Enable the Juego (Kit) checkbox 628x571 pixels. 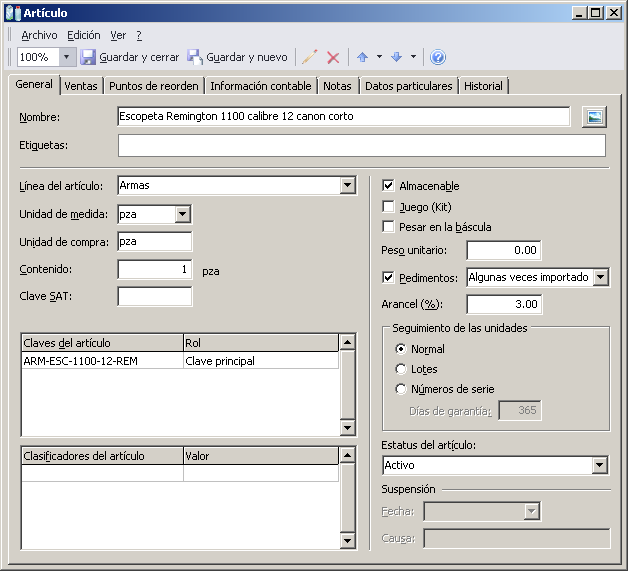[x=389, y=207]
